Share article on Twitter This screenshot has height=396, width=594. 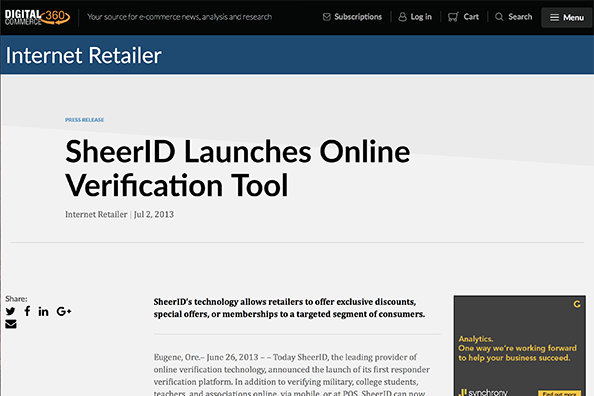11,311
